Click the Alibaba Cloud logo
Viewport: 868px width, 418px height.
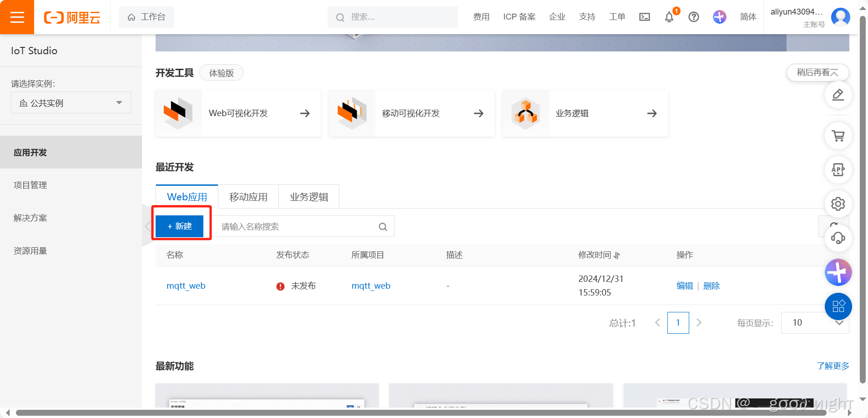coord(72,17)
